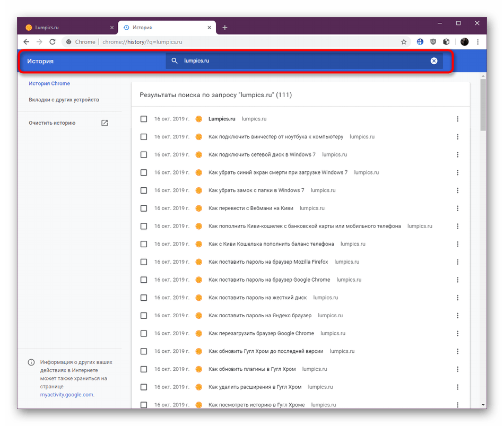Open actions menu for обновить плагины entry
This screenshot has height=426, width=504.
click(x=457, y=369)
